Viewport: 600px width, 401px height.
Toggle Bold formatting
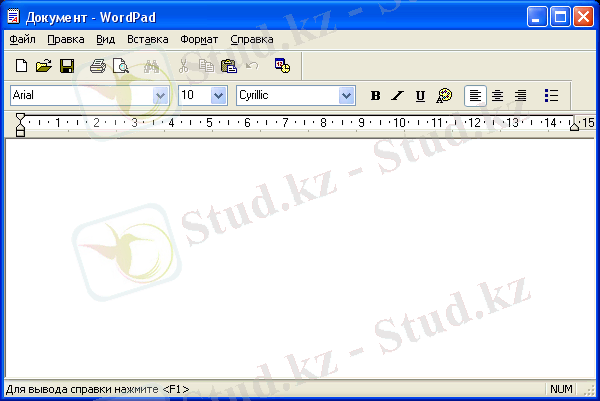[x=376, y=96]
